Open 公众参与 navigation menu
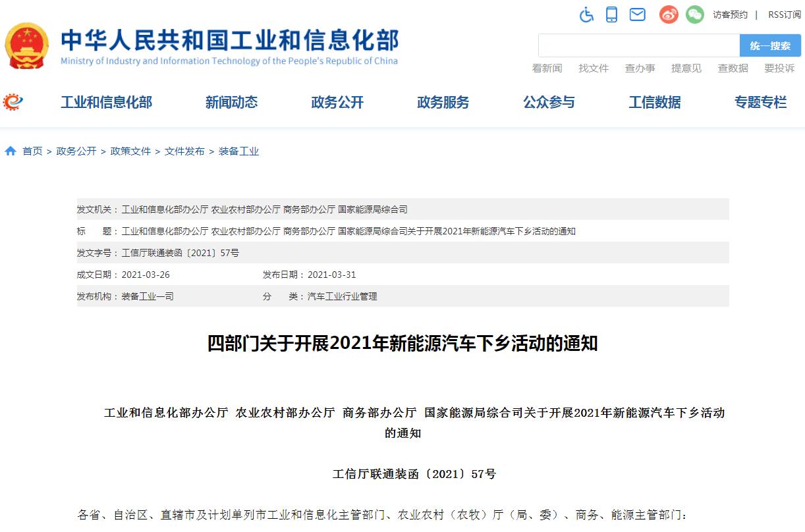The height and width of the screenshot is (532, 805). point(549,102)
